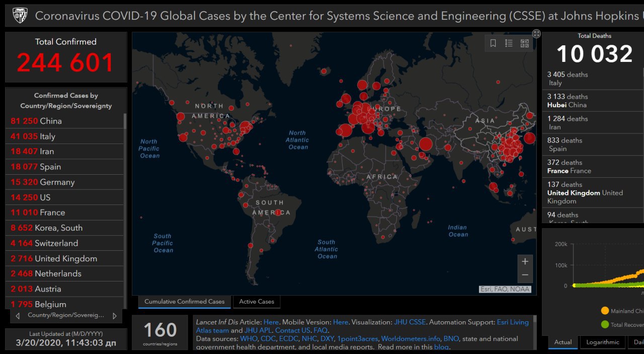Select Spain in confirmed cases list

click(x=64, y=167)
